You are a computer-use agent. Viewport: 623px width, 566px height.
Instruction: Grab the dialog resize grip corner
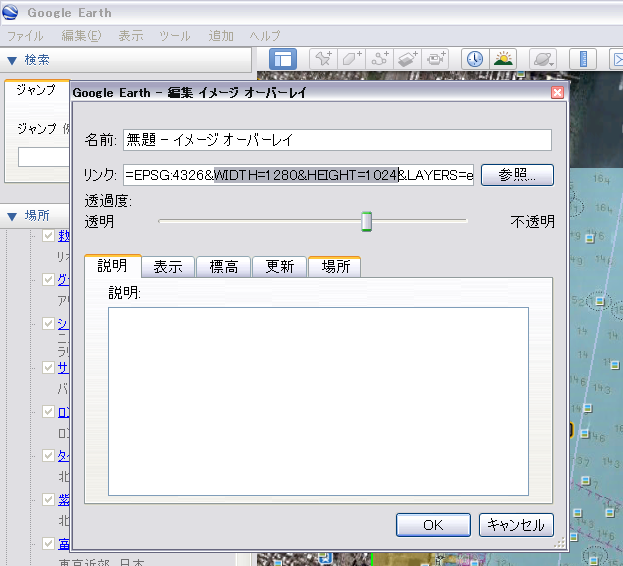coord(559,543)
